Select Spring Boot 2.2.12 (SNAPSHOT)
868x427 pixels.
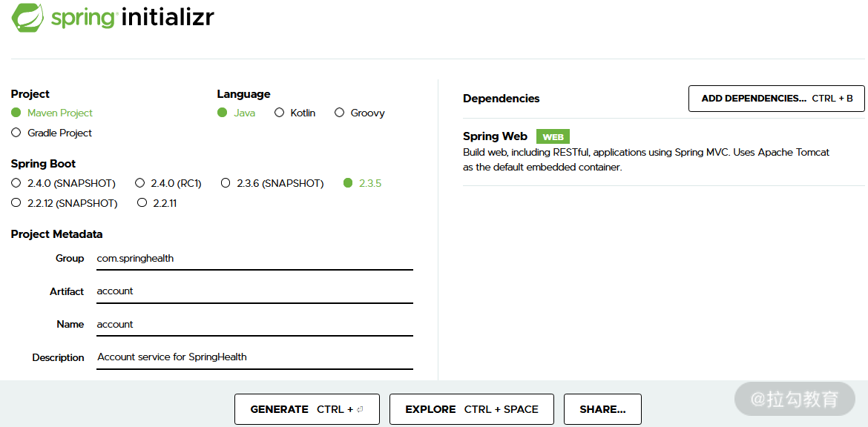coord(16,203)
